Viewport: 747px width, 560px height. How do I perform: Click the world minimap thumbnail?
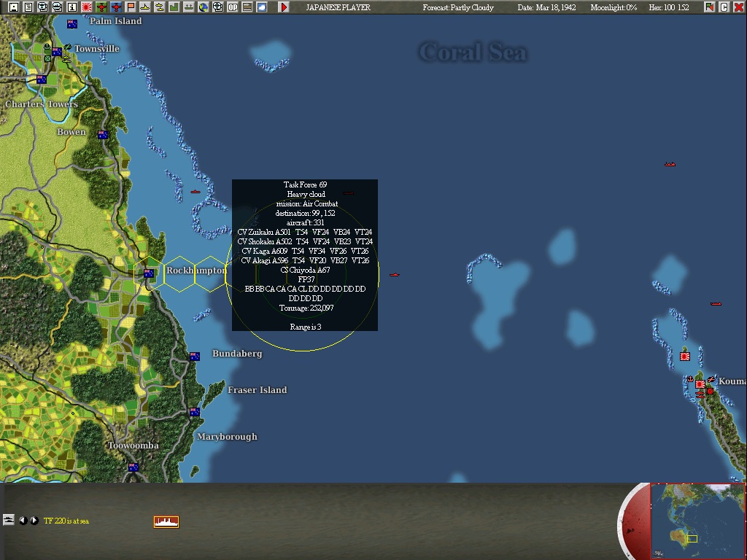pos(697,521)
